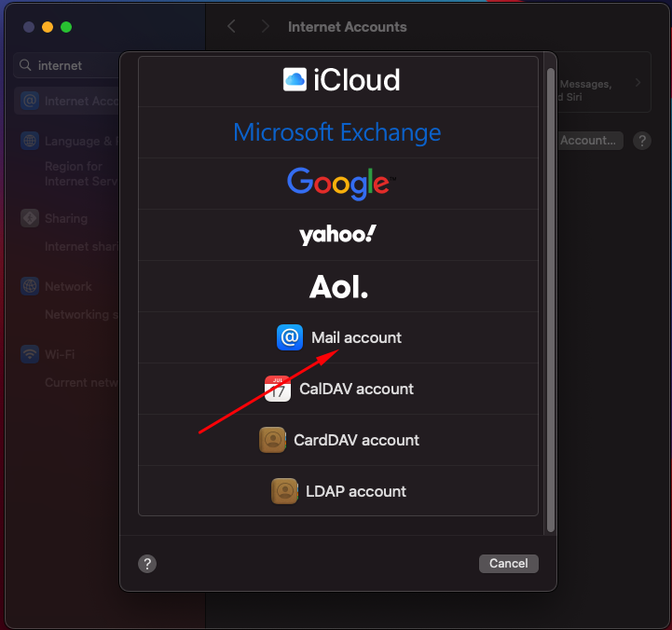
Task: Select the Aol. account provider
Action: tap(338, 286)
